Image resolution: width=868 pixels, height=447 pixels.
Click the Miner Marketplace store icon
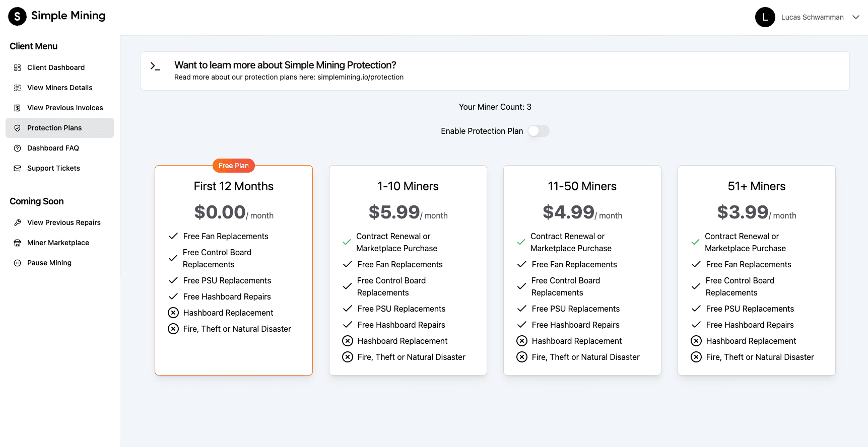click(x=17, y=243)
